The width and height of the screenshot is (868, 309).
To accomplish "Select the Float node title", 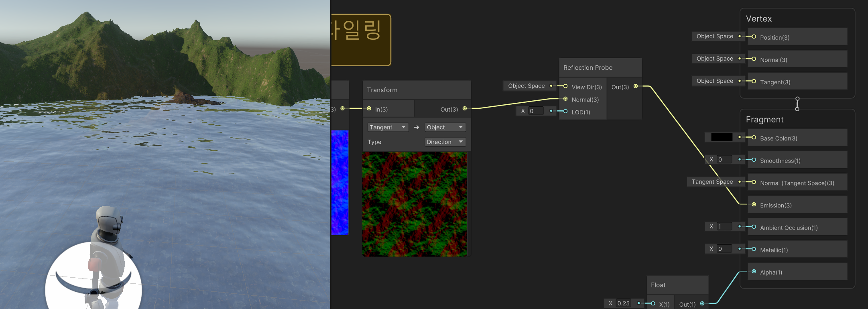I will pos(658,285).
